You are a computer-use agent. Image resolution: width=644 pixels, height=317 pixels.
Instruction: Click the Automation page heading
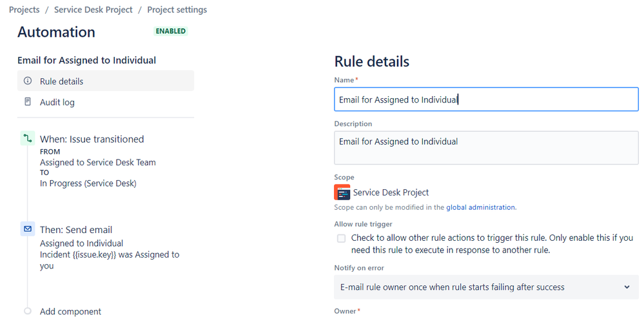[56, 32]
